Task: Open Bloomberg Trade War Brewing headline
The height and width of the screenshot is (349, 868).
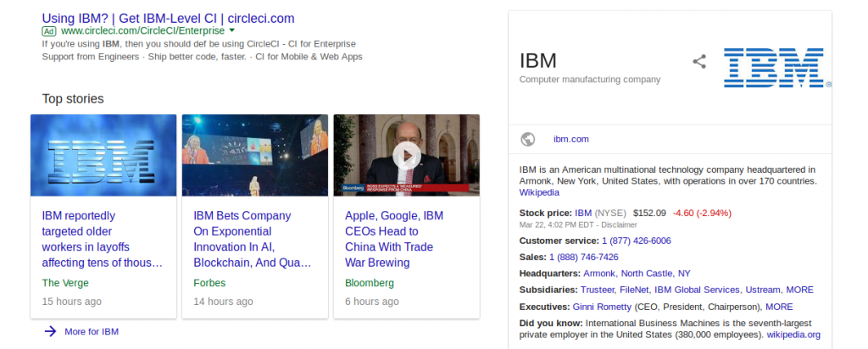Action: point(394,239)
